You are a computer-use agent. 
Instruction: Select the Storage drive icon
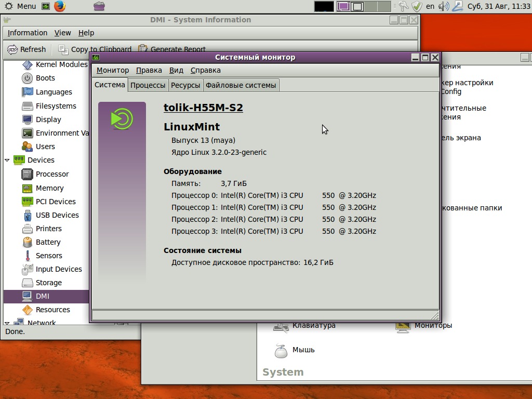point(27,283)
